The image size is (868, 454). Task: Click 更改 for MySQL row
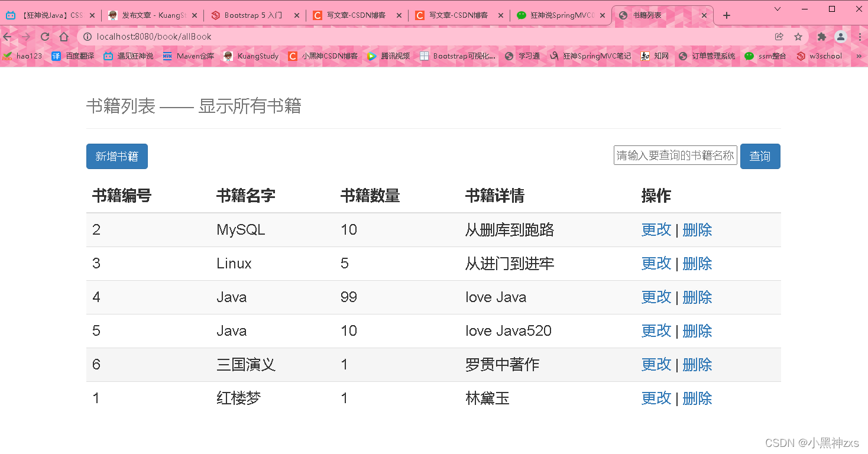coord(656,230)
